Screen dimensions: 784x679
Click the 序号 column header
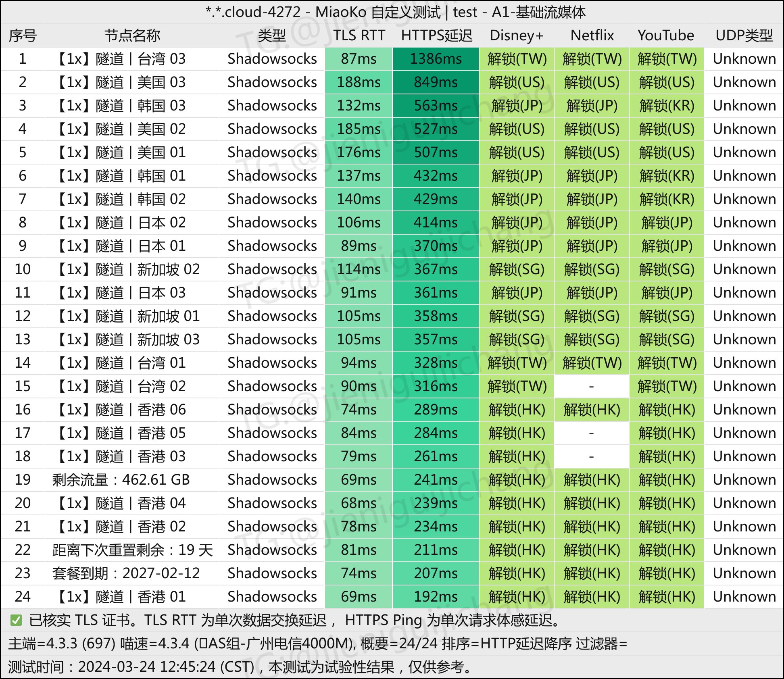tap(23, 35)
